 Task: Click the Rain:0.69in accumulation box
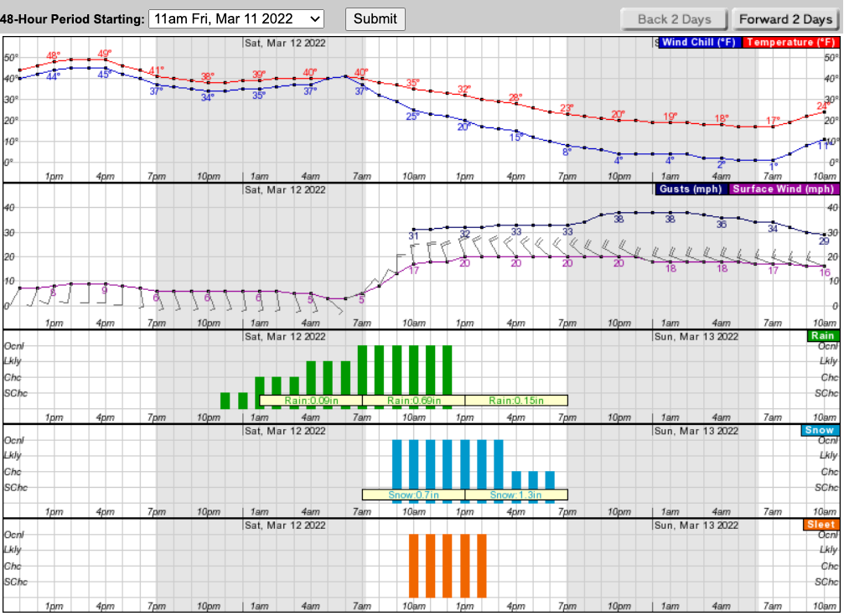(413, 401)
